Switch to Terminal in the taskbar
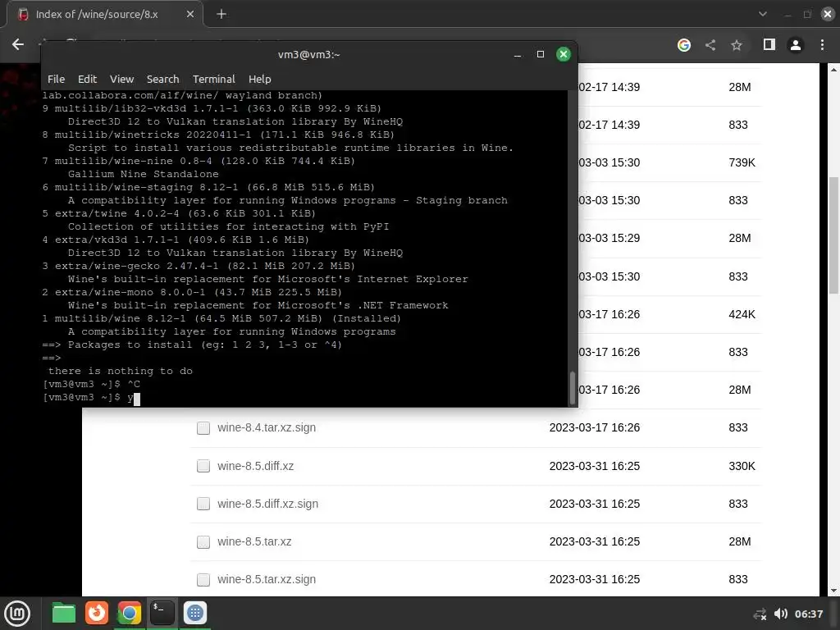Image resolution: width=840 pixels, height=630 pixels. coord(162,613)
